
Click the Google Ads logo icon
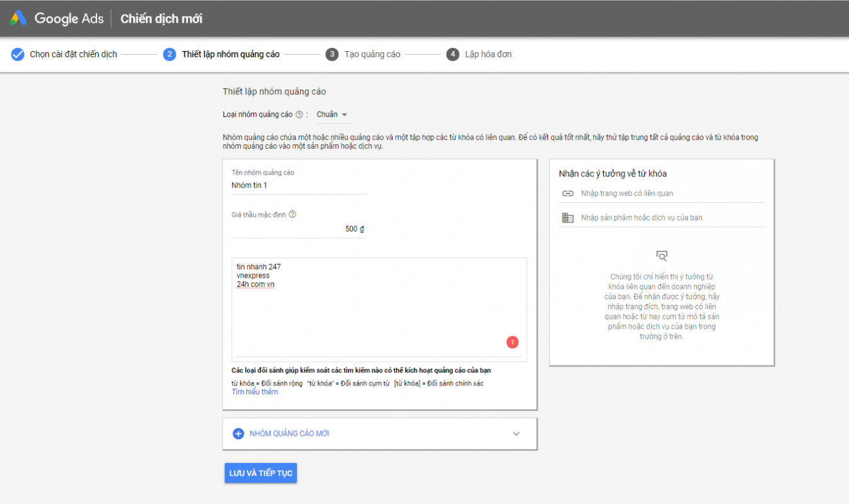pyautogui.click(x=18, y=18)
